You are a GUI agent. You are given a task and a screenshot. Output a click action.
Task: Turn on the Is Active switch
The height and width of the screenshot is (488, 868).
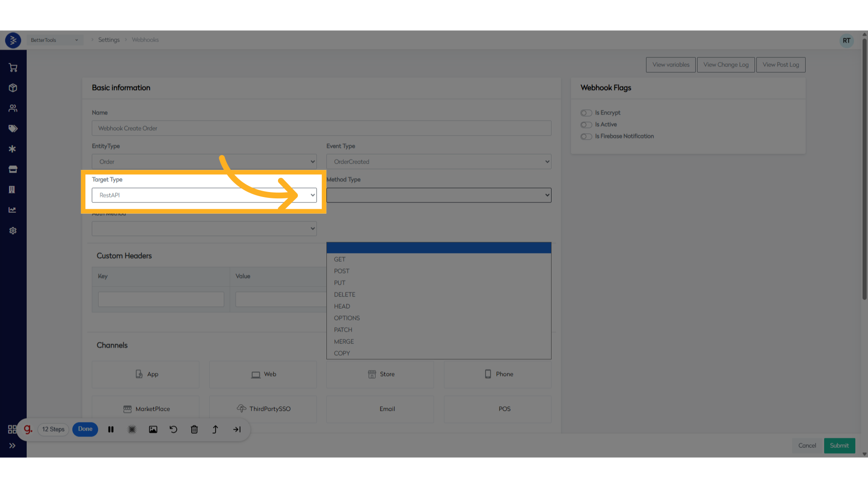[586, 125]
